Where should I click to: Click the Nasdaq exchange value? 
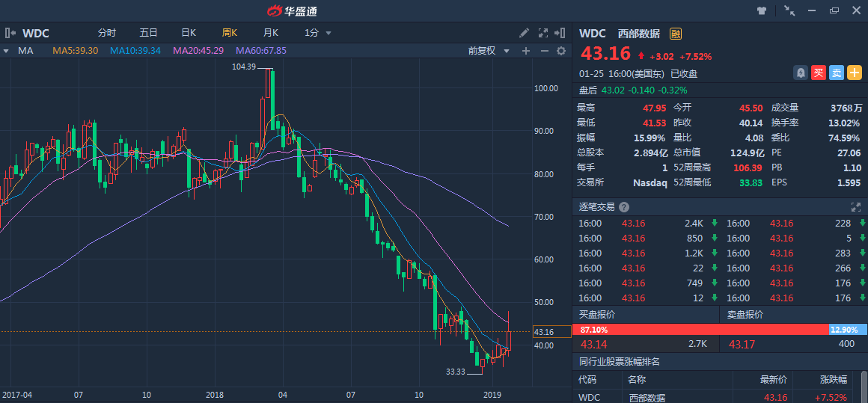coord(650,182)
